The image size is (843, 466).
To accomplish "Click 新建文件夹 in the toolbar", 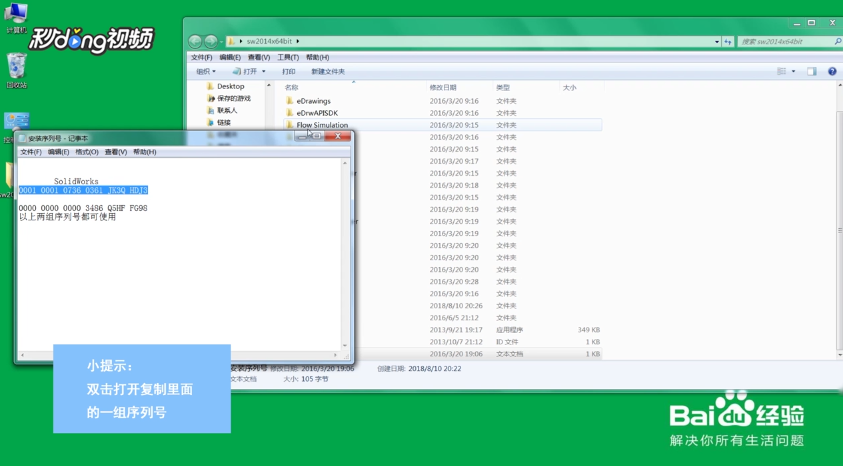I will (328, 71).
